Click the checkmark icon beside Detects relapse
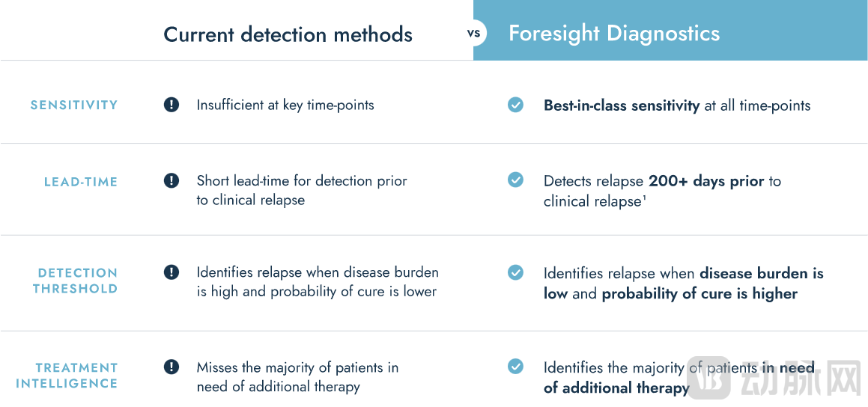This screenshot has height=407, width=868. coord(515,180)
